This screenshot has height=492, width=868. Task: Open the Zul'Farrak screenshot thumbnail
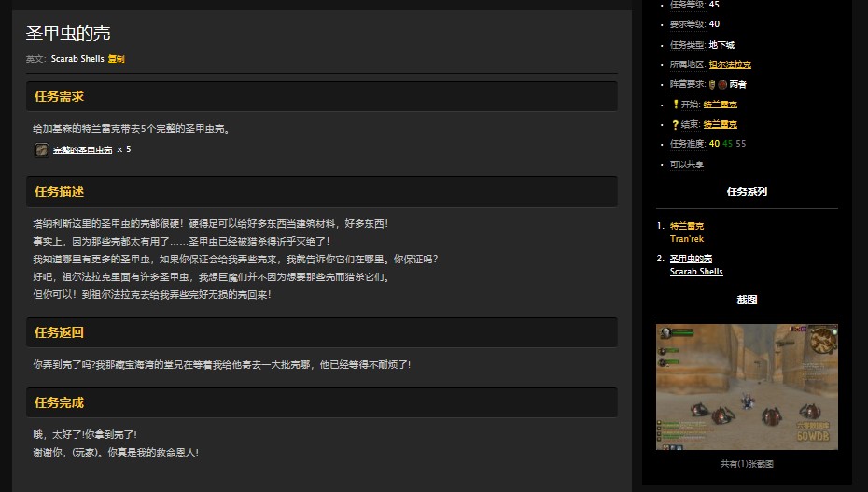(747, 387)
